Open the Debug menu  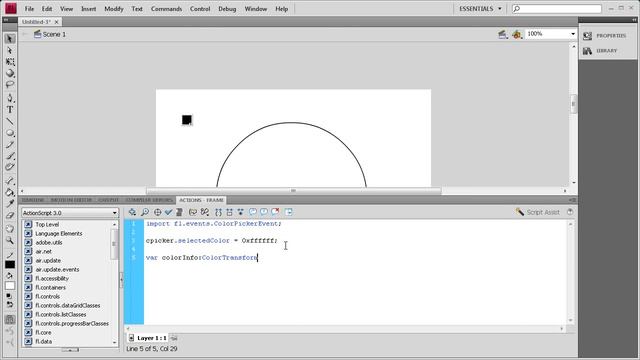(x=227, y=9)
